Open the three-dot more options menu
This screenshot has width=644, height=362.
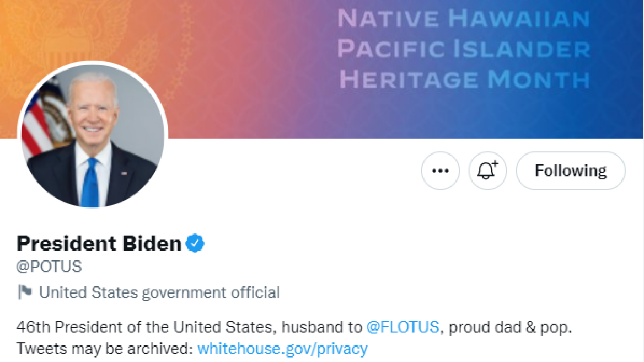point(440,171)
